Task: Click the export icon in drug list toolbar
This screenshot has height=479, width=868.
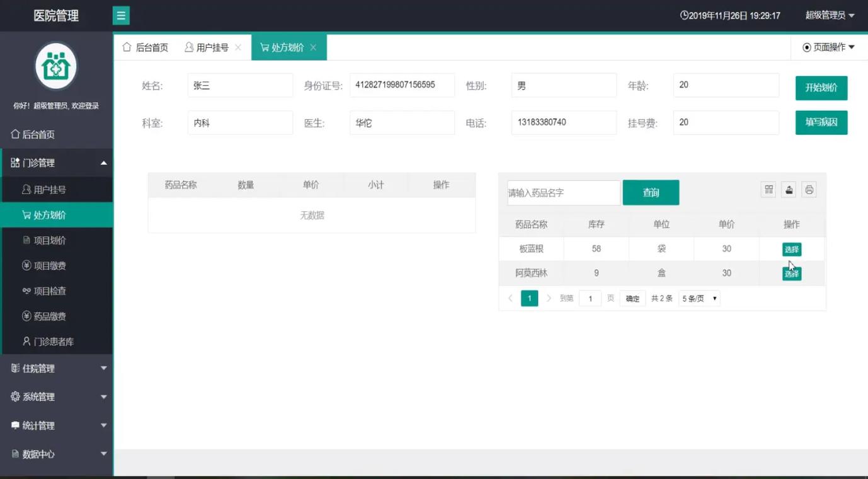Action: 788,189
